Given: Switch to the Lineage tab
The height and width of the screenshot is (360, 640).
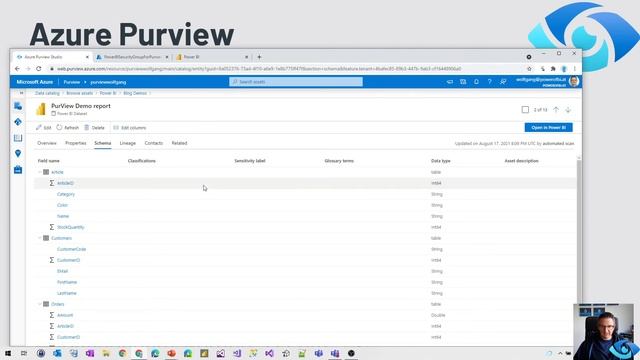Looking at the screenshot, I should 128,143.
